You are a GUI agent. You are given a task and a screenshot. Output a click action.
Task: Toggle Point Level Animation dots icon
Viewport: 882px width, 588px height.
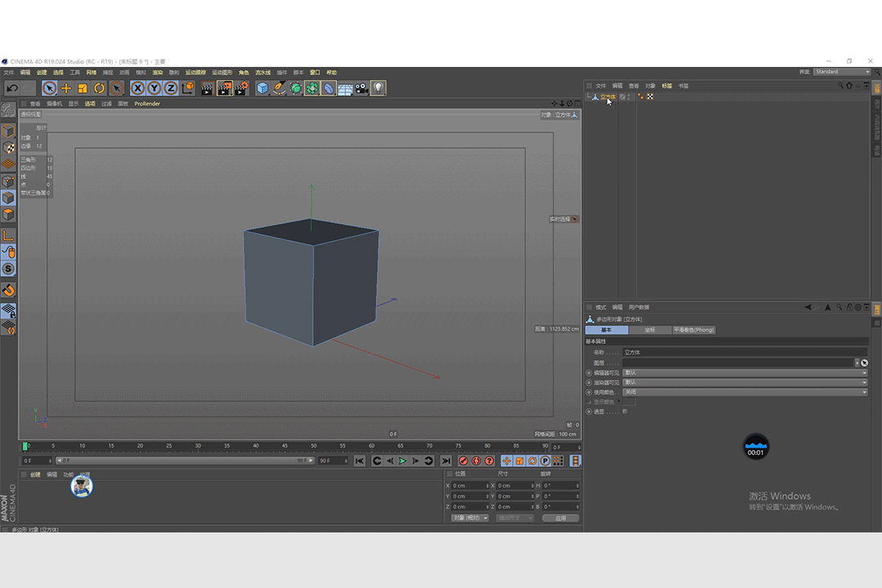pyautogui.click(x=558, y=461)
